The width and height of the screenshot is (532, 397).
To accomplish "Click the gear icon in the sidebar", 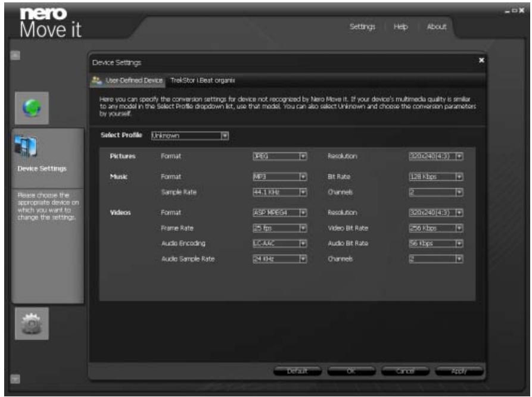I will [32, 323].
